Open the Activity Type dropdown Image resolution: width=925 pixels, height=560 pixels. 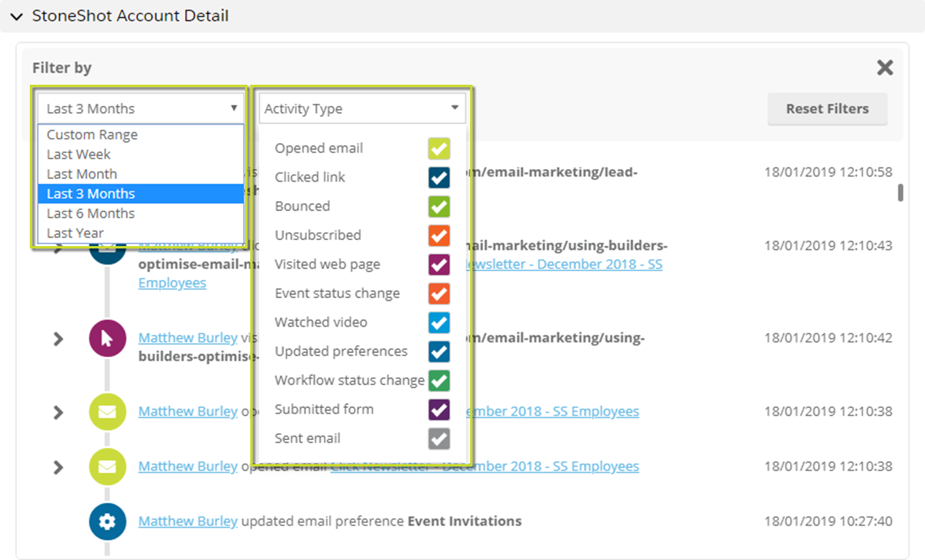coord(362,109)
